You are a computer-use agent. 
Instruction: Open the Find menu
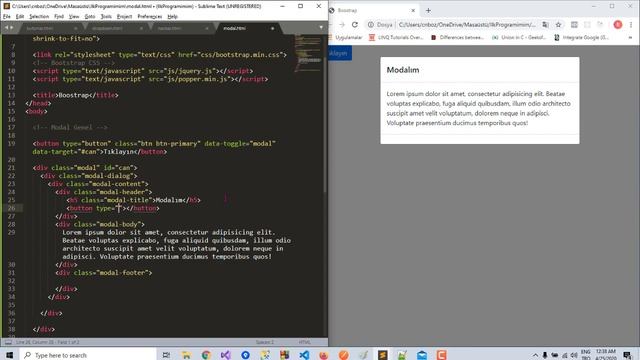(59, 16)
